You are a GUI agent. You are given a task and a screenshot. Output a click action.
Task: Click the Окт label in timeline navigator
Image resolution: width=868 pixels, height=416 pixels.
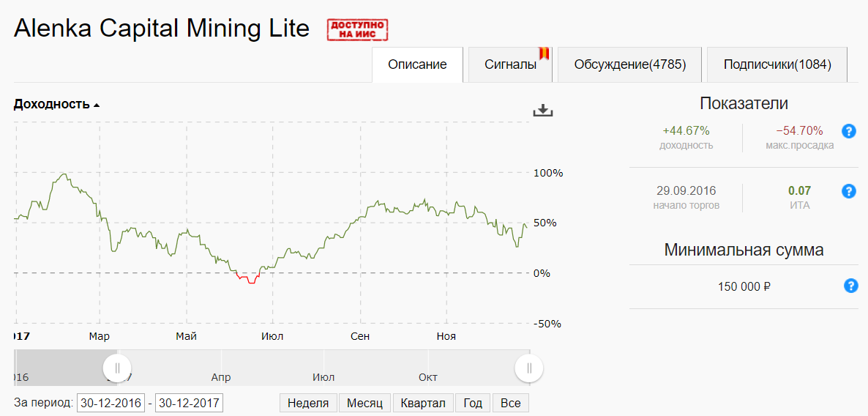[x=428, y=378]
